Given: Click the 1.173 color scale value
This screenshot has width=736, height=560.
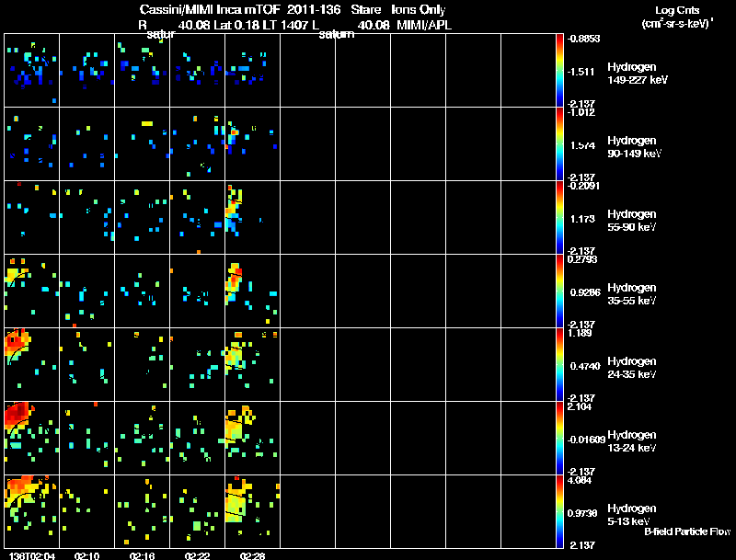Looking at the screenshot, I should coord(582,219).
